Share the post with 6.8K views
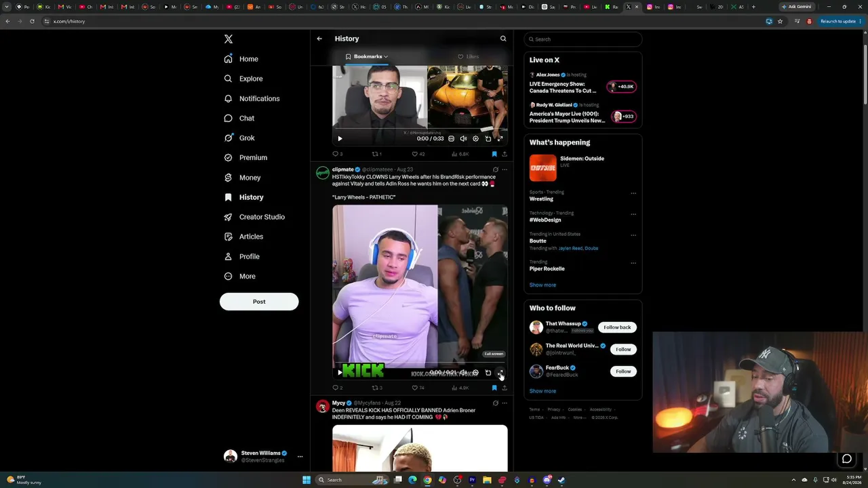Screen dimensions: 868x488 pyautogui.click(x=505, y=154)
